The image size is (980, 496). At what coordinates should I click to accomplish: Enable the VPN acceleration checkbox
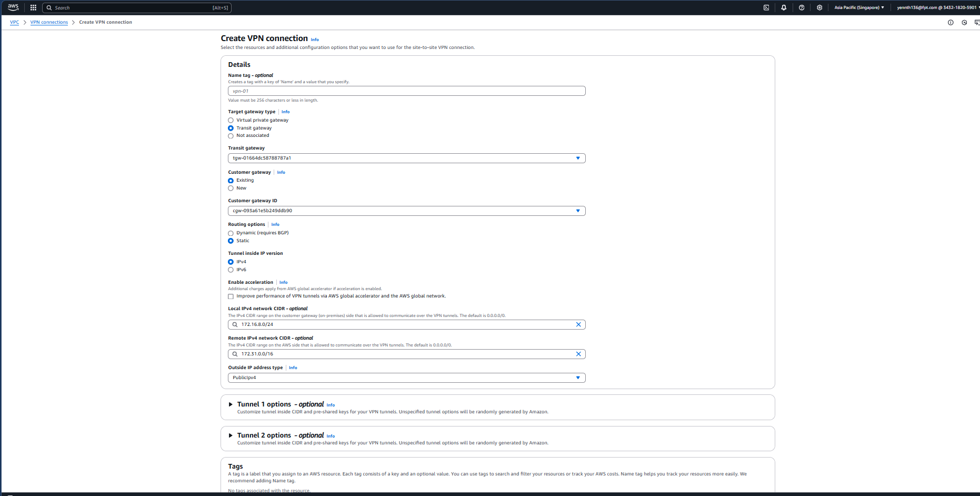(231, 296)
